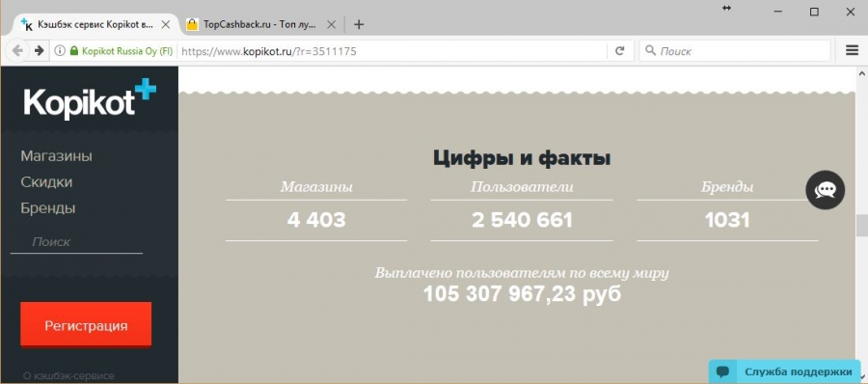Open the round chat bubble widget
The width and height of the screenshot is (868, 384).
[825, 190]
